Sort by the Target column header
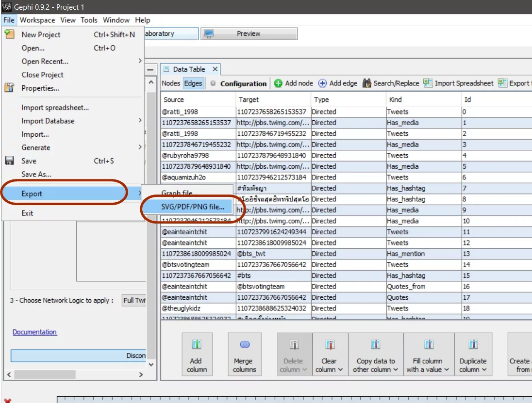The image size is (532, 403). click(273, 99)
